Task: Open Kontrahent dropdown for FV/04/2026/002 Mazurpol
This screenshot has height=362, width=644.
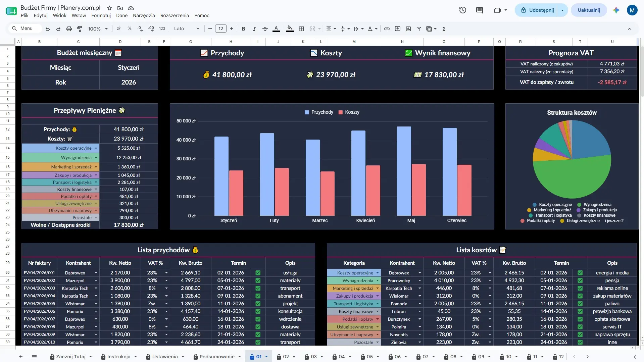Action: pyautogui.click(x=96, y=280)
